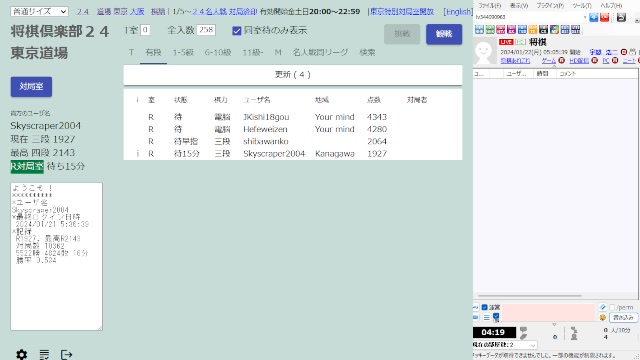
Task: Switch to the T tab
Action: (x=131, y=52)
